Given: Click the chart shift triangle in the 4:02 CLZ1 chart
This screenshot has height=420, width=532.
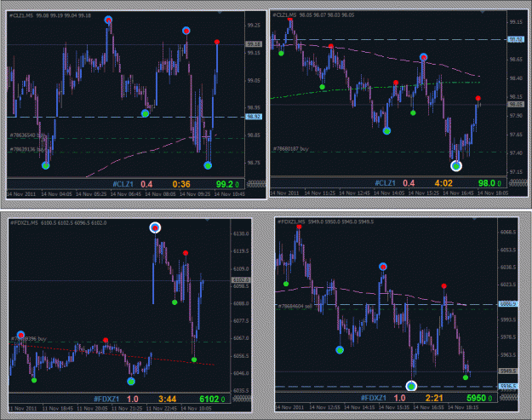Looking at the screenshot, I should pyautogui.click(x=482, y=12).
